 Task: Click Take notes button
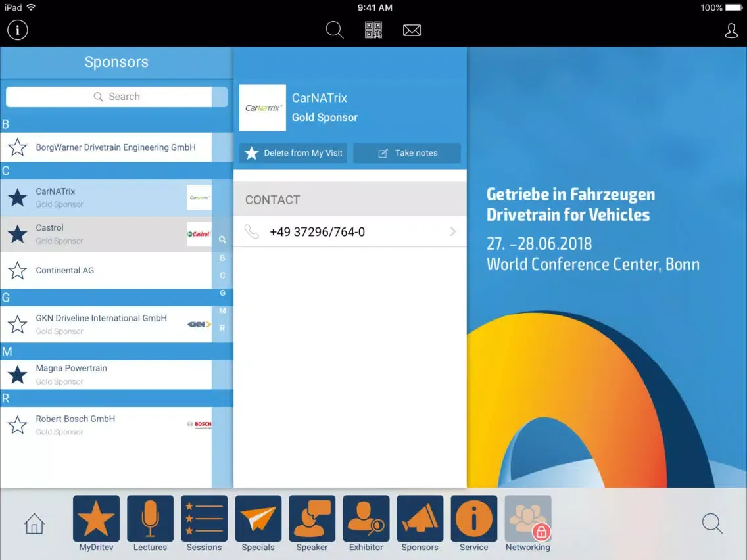coord(407,153)
